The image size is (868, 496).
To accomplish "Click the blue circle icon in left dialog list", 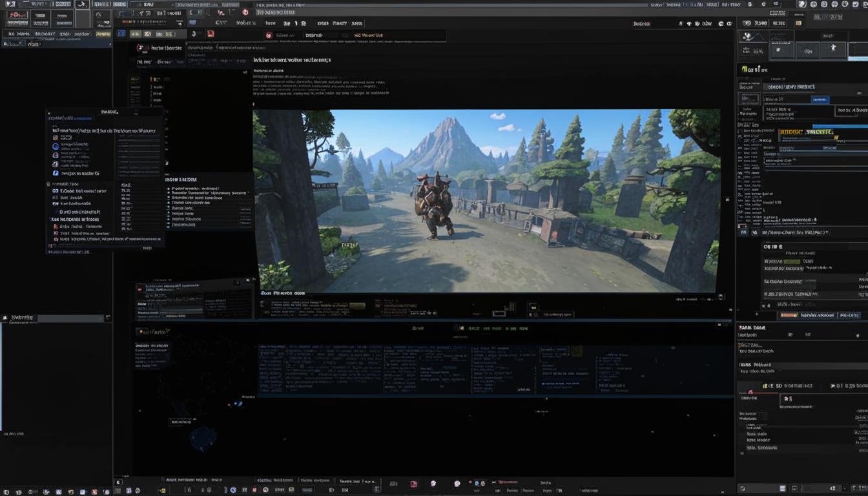I will click(56, 147).
